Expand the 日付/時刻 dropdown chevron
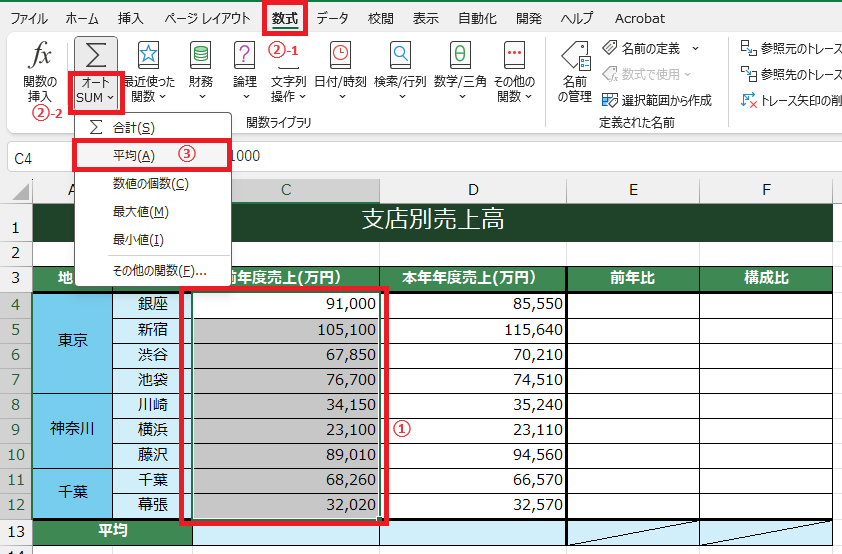The width and height of the screenshot is (842, 554). pos(342,97)
